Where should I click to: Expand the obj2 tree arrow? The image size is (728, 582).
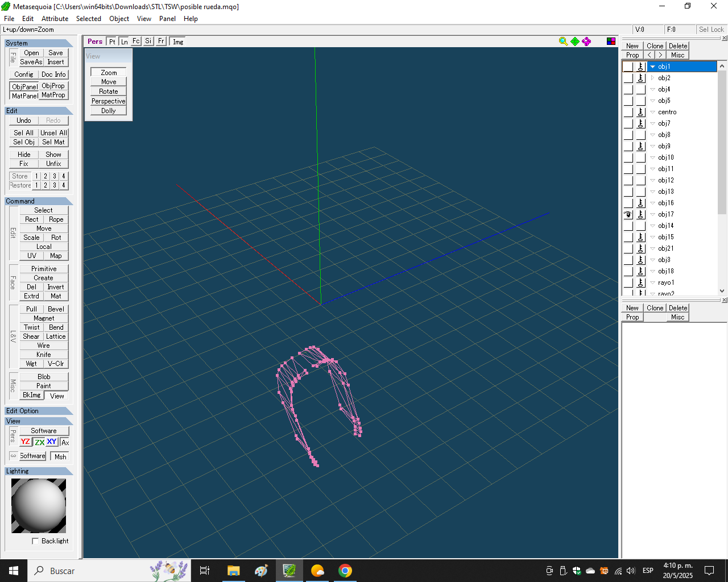click(652, 78)
